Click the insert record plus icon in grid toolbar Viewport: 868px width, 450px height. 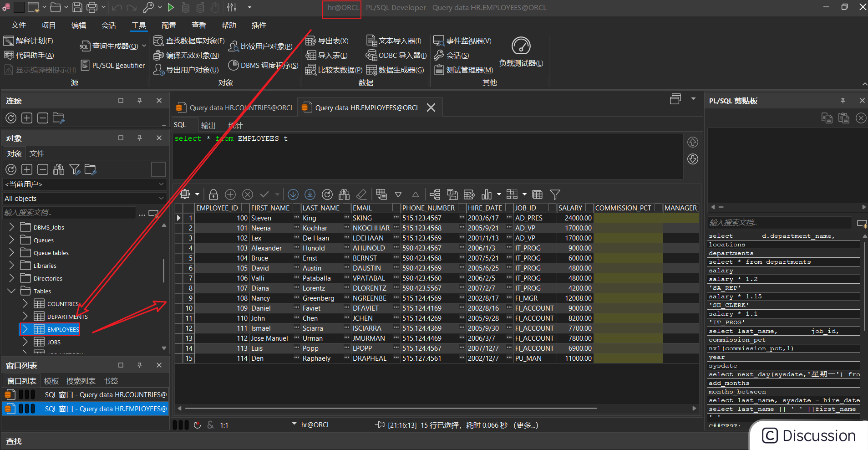point(230,194)
